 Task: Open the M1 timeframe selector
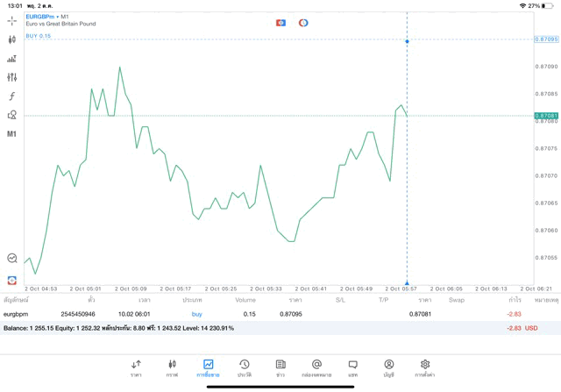point(11,134)
